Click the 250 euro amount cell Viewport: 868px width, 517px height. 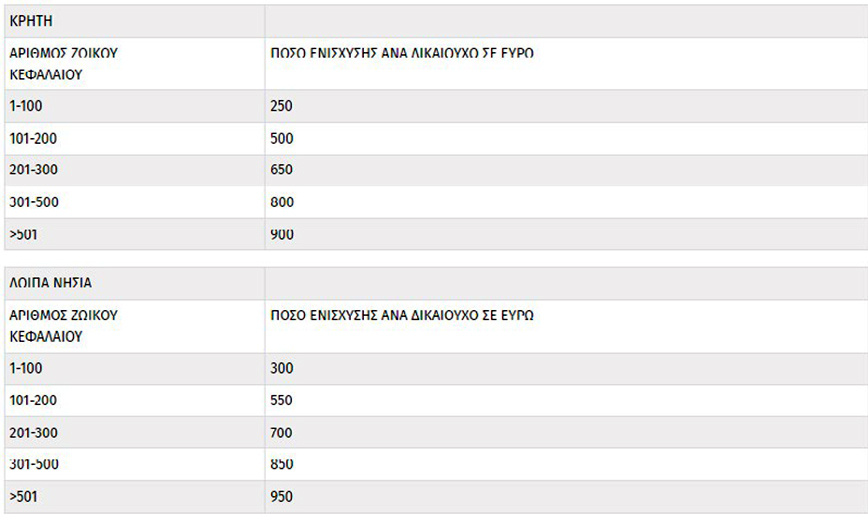pos(281,105)
